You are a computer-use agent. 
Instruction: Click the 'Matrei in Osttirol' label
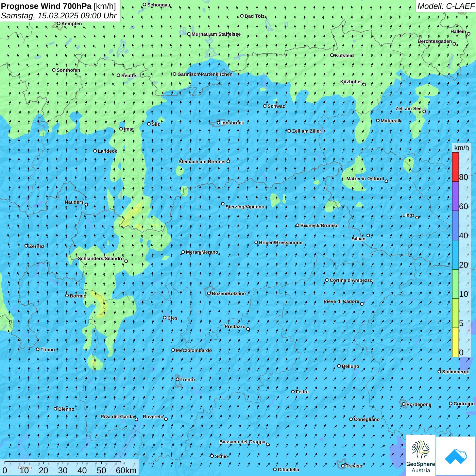tap(365, 178)
